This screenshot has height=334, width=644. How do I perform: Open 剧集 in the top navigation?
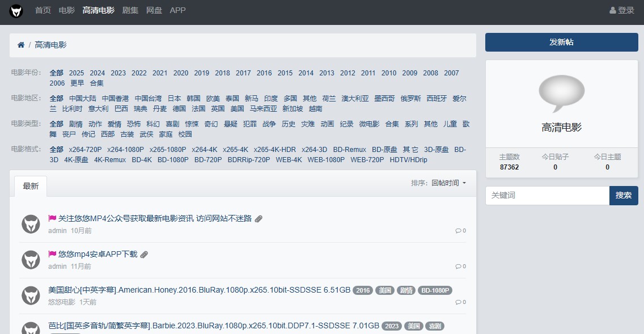tap(130, 10)
